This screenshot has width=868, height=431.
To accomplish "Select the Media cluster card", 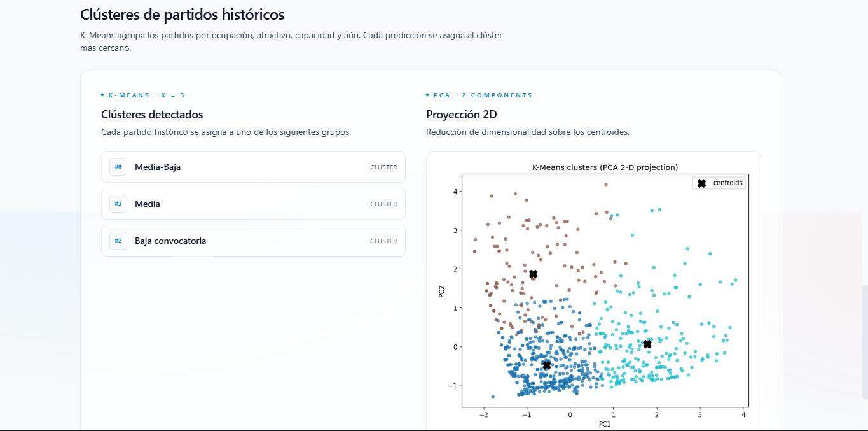I will pos(253,204).
